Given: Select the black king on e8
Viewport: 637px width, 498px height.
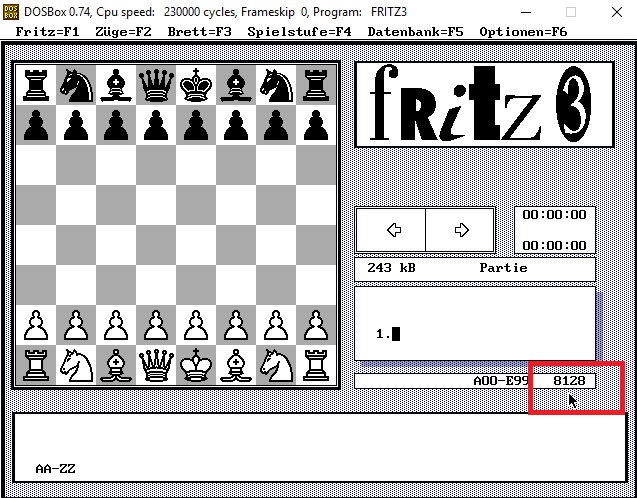Looking at the screenshot, I should click(x=196, y=85).
